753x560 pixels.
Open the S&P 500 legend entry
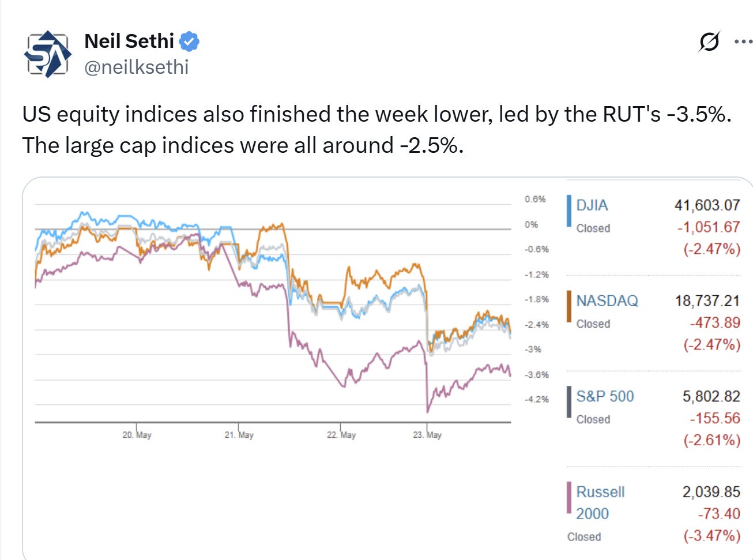[605, 396]
